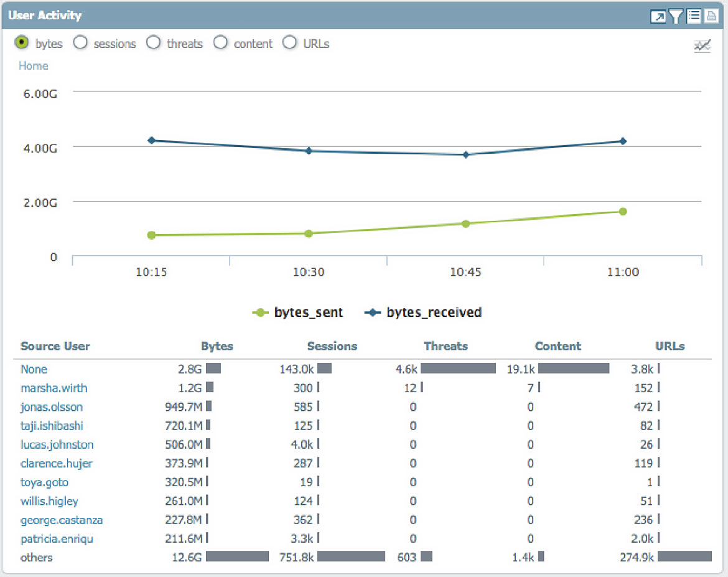Viewport: 728px width, 577px height.
Task: Click the bytes_received legend marker
Action: pos(373,312)
